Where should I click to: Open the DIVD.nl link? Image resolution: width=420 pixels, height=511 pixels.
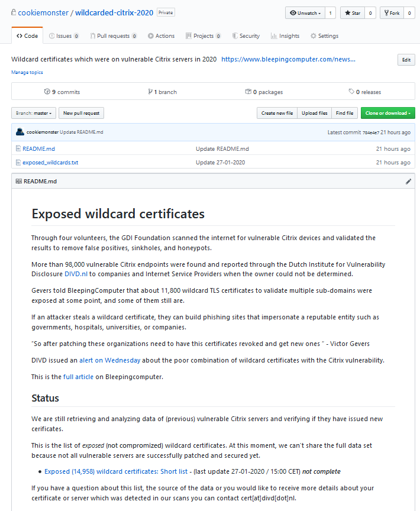pyautogui.click(x=76, y=274)
